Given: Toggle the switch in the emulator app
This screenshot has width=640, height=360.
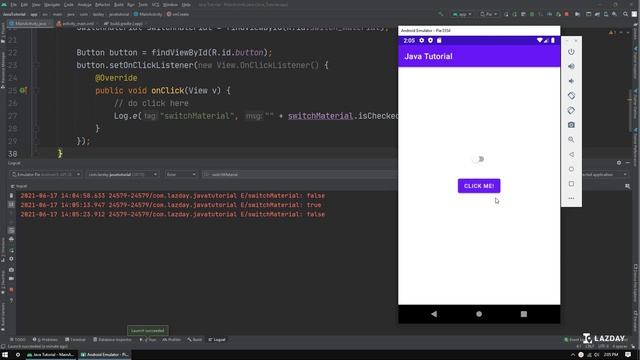Looking at the screenshot, I should (478, 159).
